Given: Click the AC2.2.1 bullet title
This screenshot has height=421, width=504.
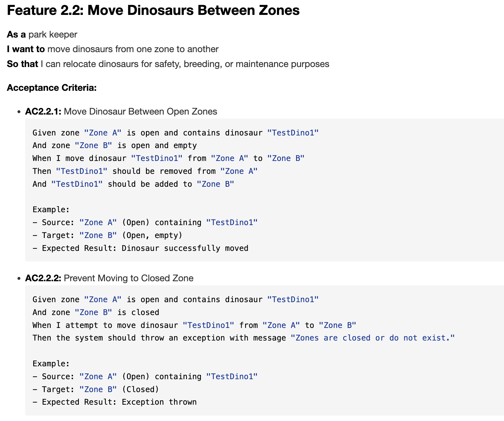Looking at the screenshot, I should tap(121, 111).
